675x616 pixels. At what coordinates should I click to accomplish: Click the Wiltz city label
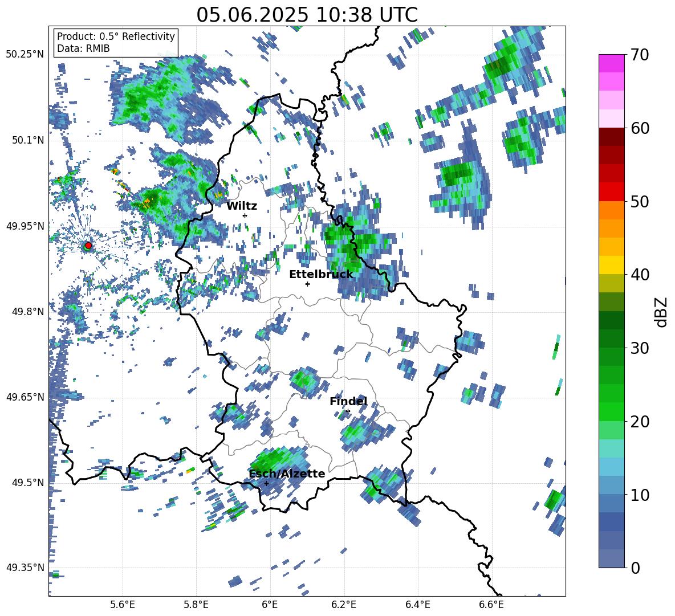point(242,206)
